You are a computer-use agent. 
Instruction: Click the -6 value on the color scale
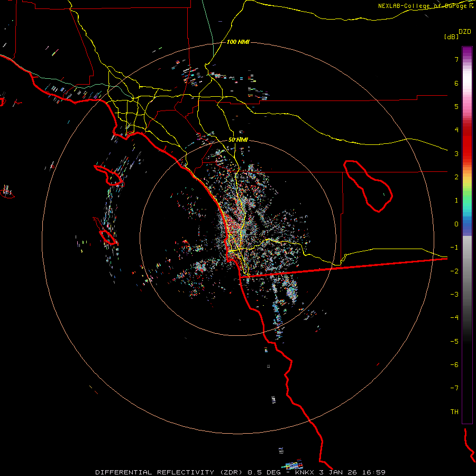click(454, 365)
